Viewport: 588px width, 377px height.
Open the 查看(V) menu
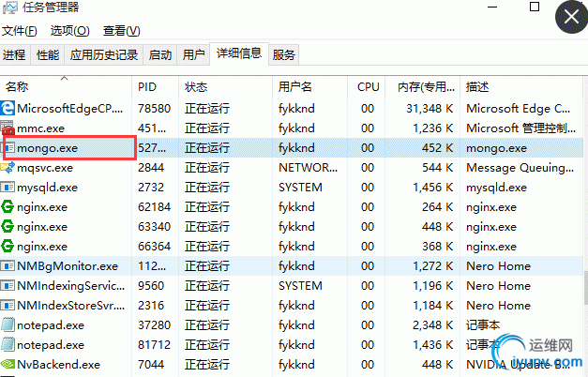[x=122, y=30]
